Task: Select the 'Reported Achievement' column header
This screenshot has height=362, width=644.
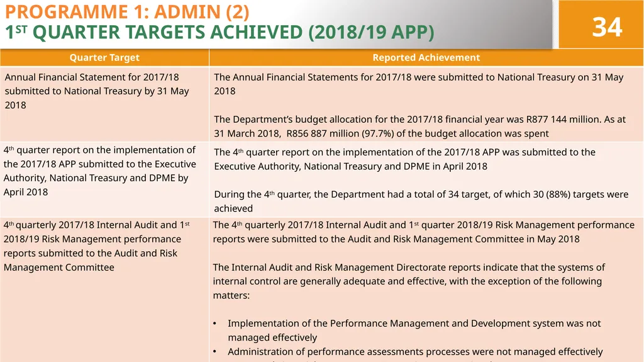Action: point(426,57)
